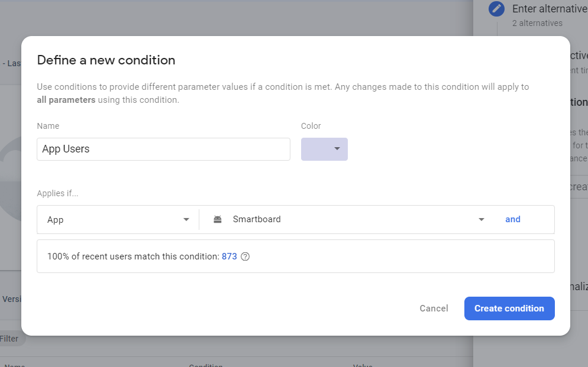Click the Filter chip at bottom left
The image size is (588, 367).
pos(8,338)
